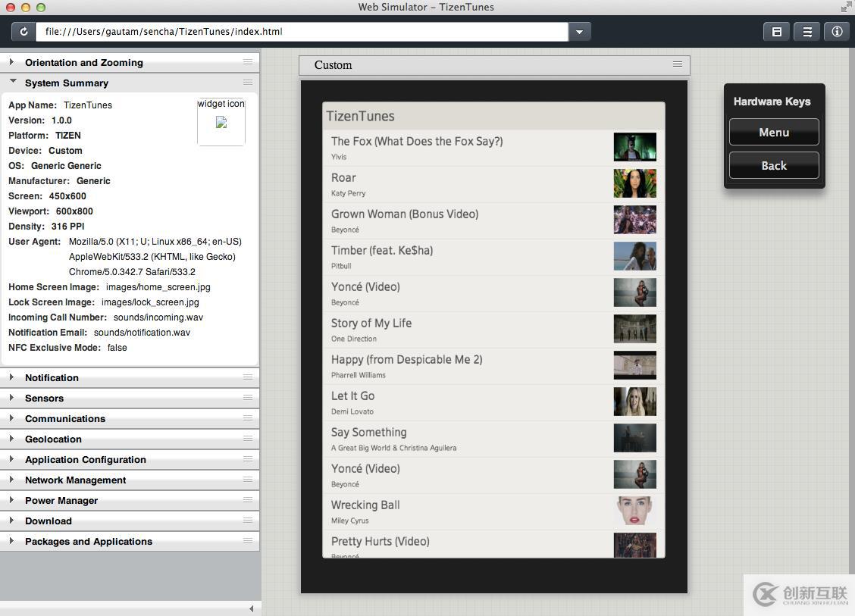855x616 pixels.
Task: Select Grown Woman (Bonus Video) row
Action: coord(493,220)
